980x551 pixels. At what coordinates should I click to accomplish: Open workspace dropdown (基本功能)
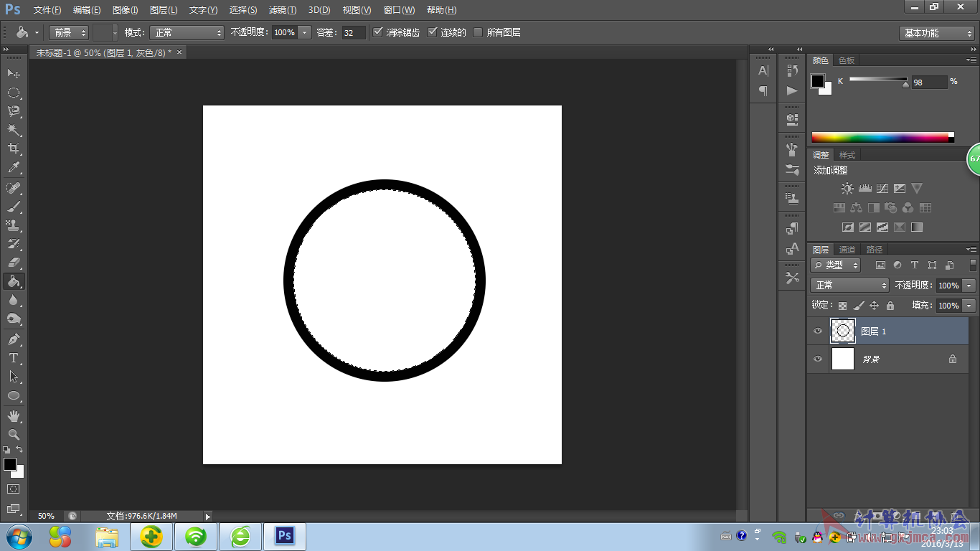point(937,33)
